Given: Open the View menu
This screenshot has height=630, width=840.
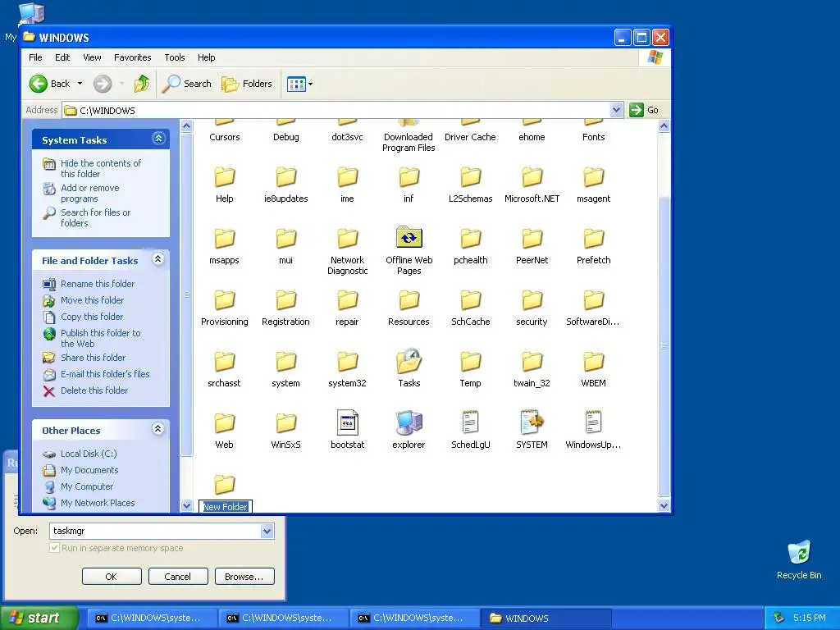Looking at the screenshot, I should 92,57.
